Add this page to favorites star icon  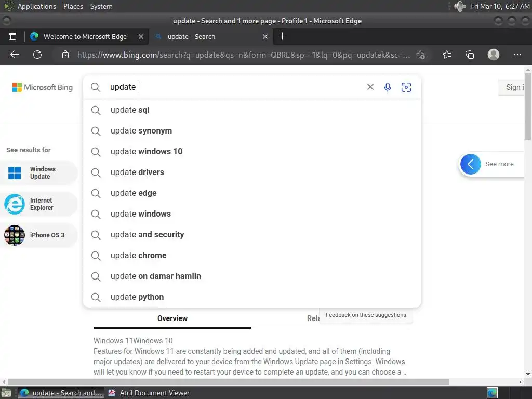(x=421, y=55)
